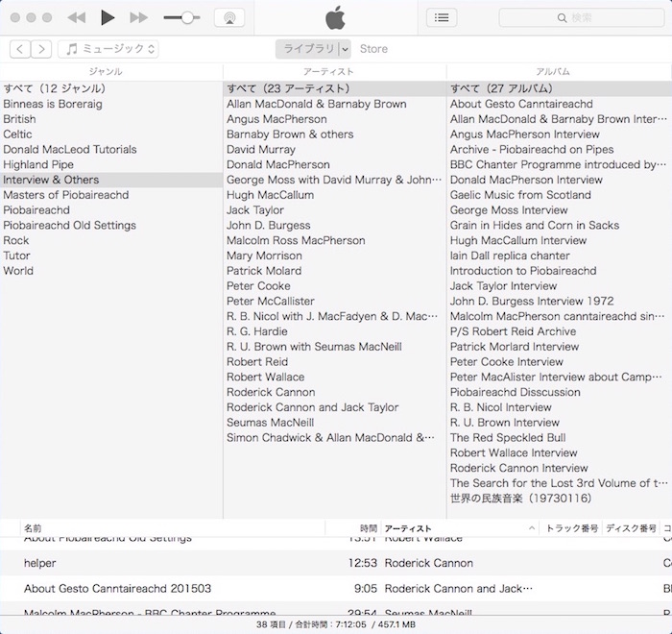672x634 pixels.
Task: Select the track named helper
Action: (x=40, y=563)
